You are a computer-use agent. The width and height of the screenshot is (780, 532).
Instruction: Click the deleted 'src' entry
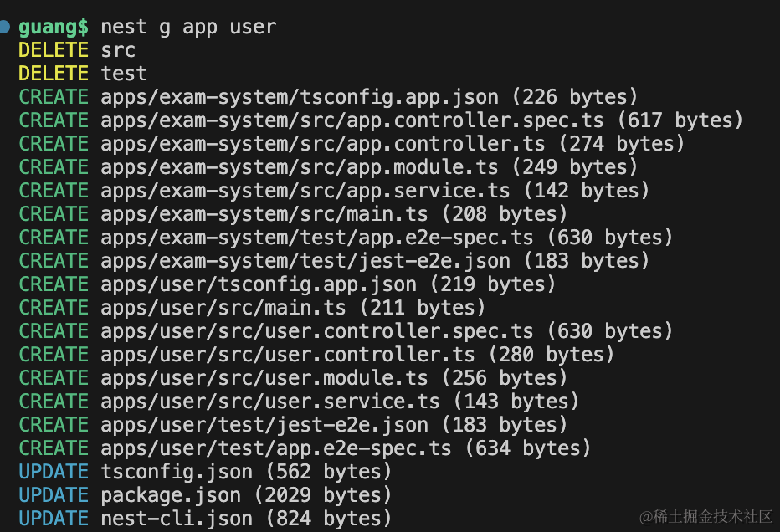coord(118,50)
